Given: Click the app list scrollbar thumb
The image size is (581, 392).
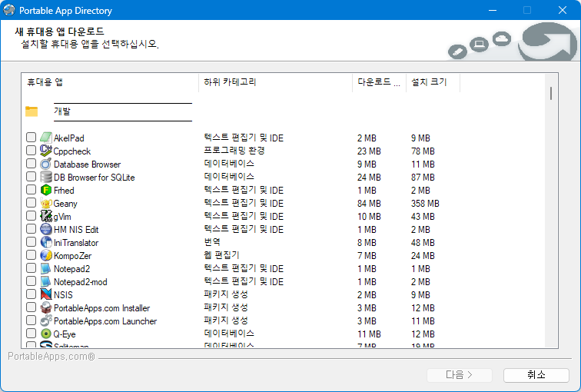Looking at the screenshot, I should point(551,93).
